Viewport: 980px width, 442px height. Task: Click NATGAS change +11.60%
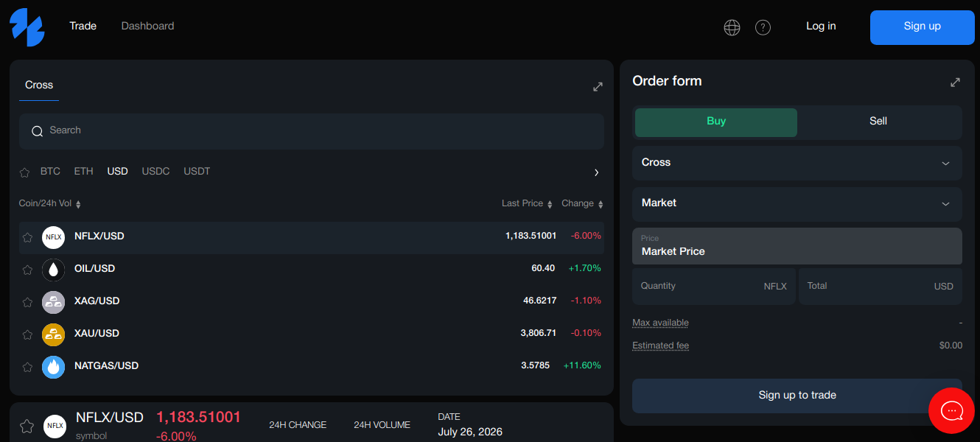click(x=582, y=365)
